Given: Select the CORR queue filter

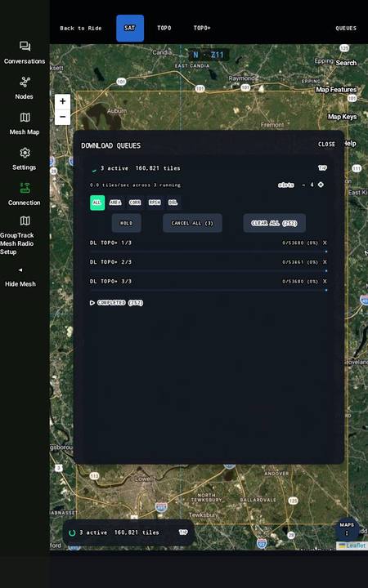Looking at the screenshot, I should pyautogui.click(x=135, y=203).
